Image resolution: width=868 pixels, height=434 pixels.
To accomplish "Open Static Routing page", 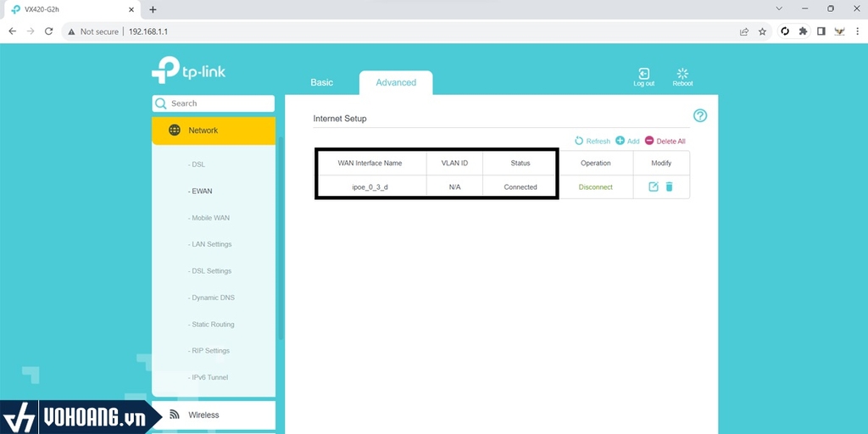I will tap(211, 324).
